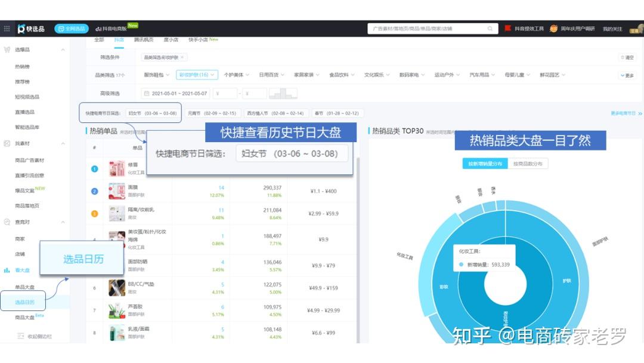644x363 pixels.
Task: Click the red flag 抖音提效工具 icon
Action: click(x=507, y=29)
